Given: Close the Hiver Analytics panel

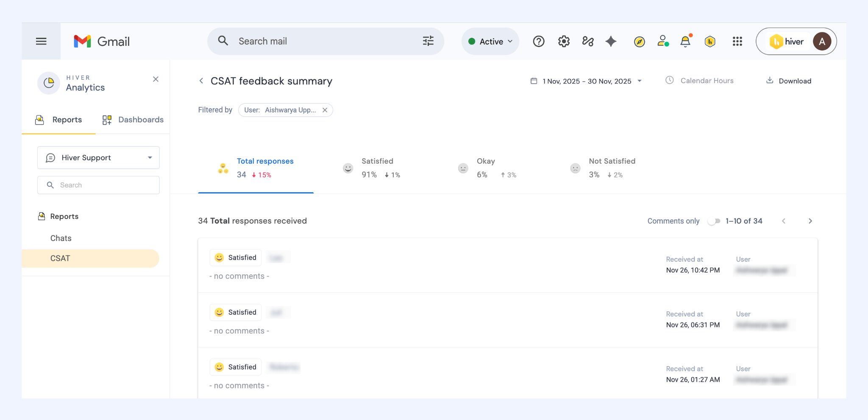Looking at the screenshot, I should pos(156,79).
